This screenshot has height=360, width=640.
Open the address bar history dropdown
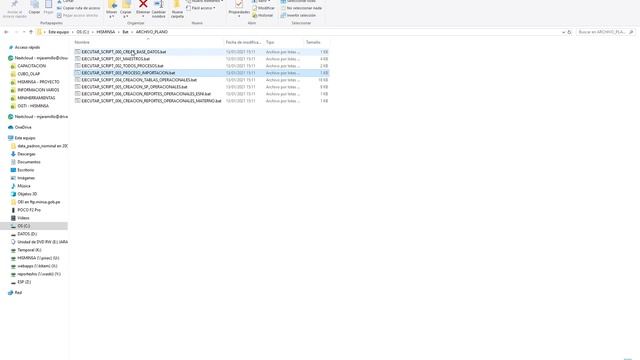[x=563, y=32]
